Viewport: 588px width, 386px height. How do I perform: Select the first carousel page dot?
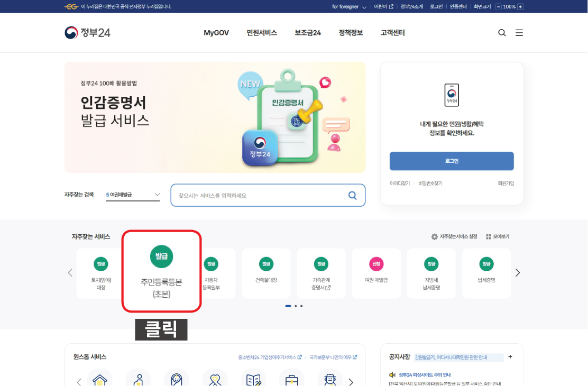[288, 306]
